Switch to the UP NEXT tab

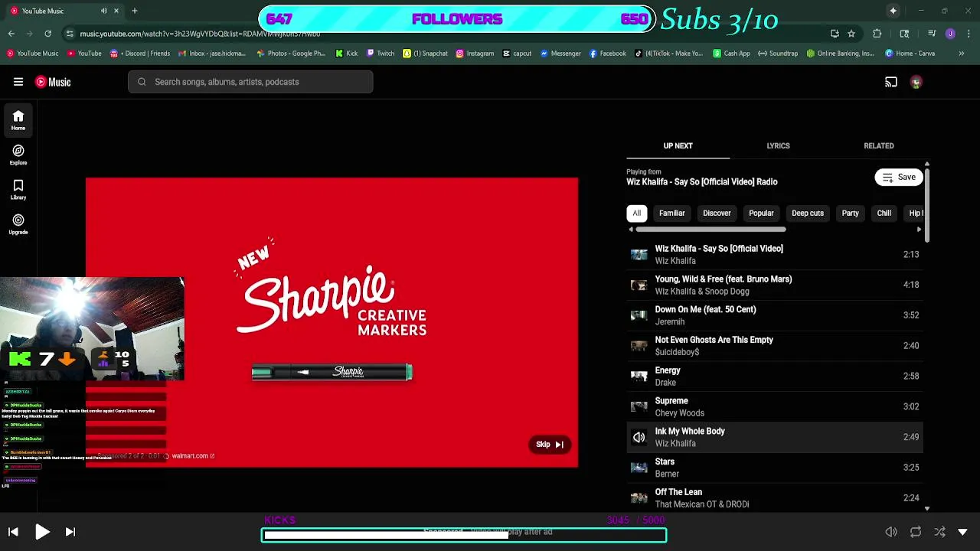click(678, 145)
